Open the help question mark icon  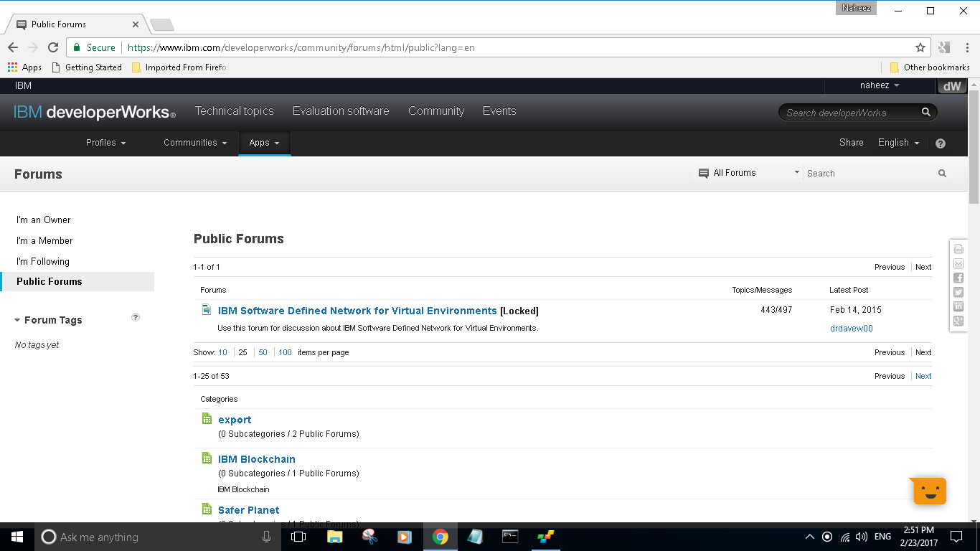tap(941, 143)
